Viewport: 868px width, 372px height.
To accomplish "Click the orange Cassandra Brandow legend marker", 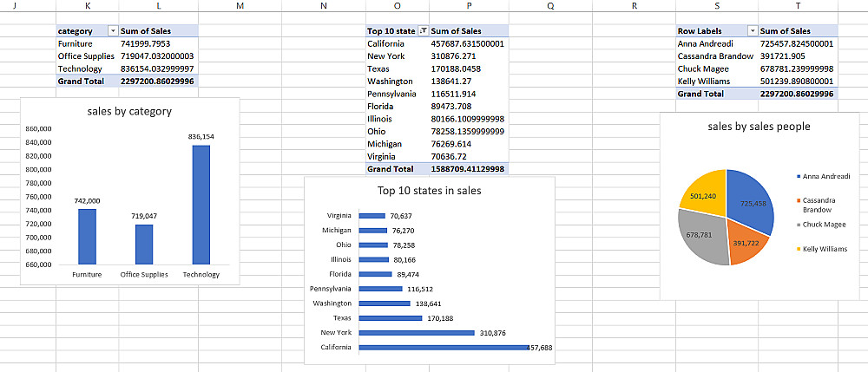I will tap(799, 200).
